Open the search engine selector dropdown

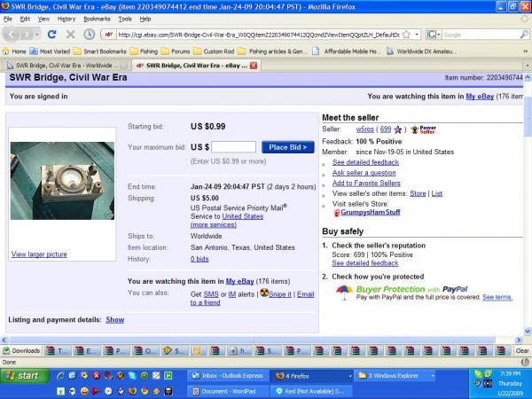click(x=434, y=35)
